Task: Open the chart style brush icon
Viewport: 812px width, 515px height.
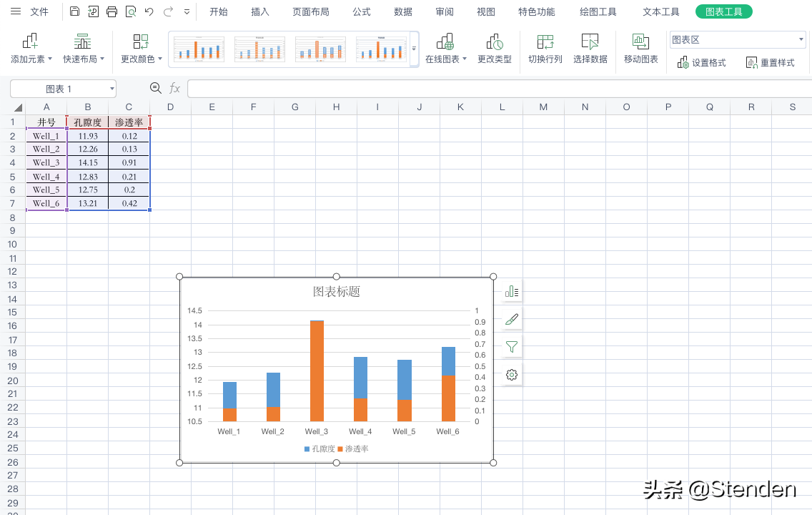Action: click(x=512, y=319)
